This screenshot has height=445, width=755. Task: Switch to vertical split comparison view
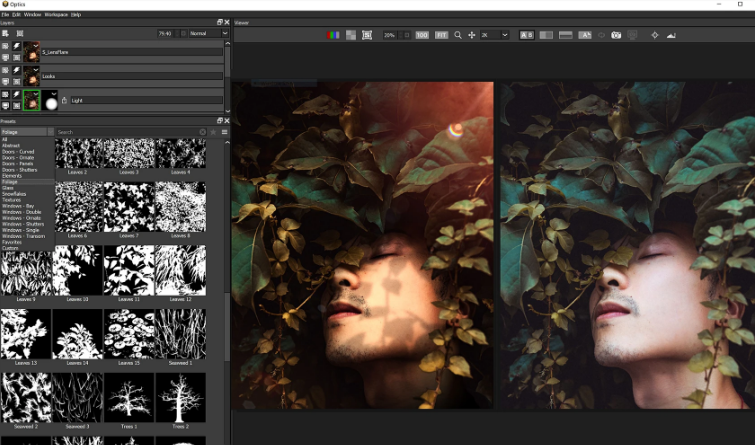pyautogui.click(x=565, y=35)
